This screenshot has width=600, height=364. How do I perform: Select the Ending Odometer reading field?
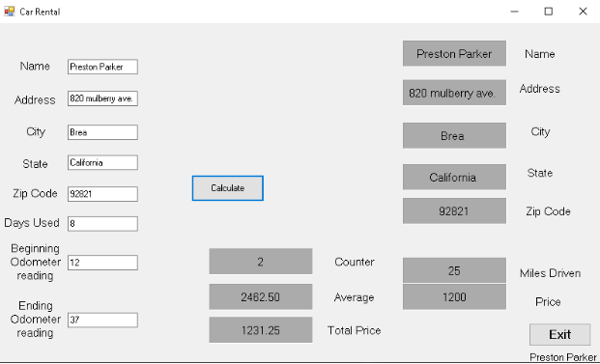(x=102, y=320)
